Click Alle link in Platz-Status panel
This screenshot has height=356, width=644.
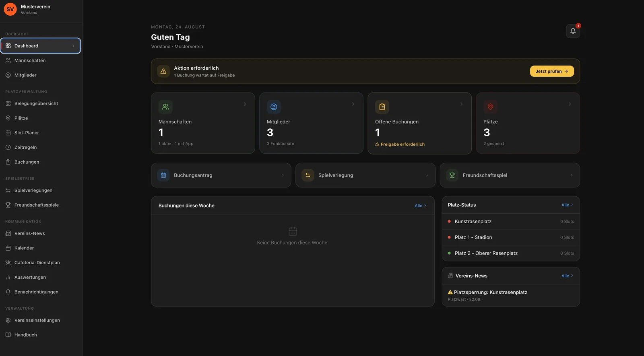[x=567, y=205]
